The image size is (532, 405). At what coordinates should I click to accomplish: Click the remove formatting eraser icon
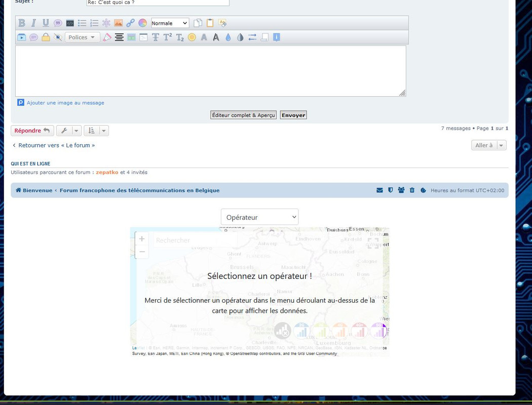pyautogui.click(x=222, y=23)
